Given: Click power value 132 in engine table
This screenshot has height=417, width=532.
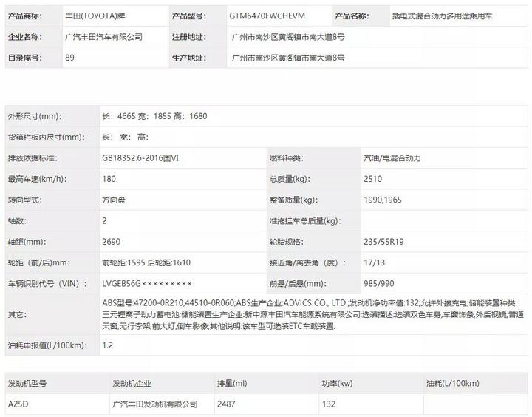Looking at the screenshot, I should pos(329,404).
